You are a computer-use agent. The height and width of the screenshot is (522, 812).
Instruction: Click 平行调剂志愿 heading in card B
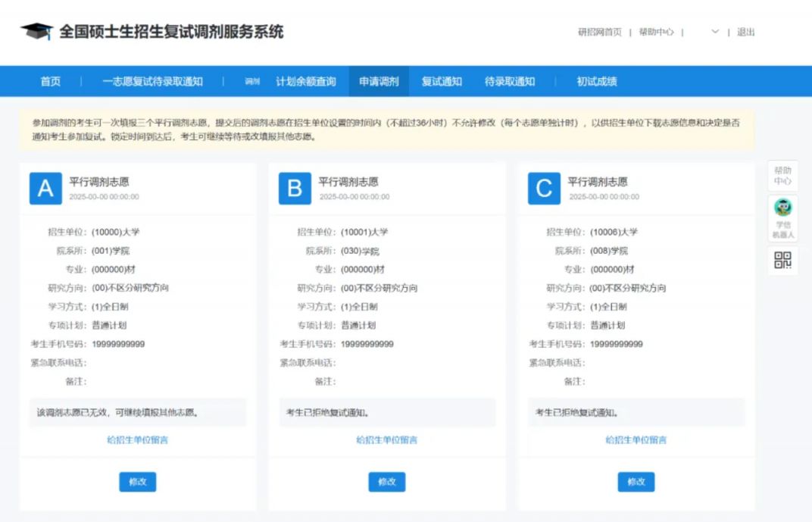click(x=348, y=182)
